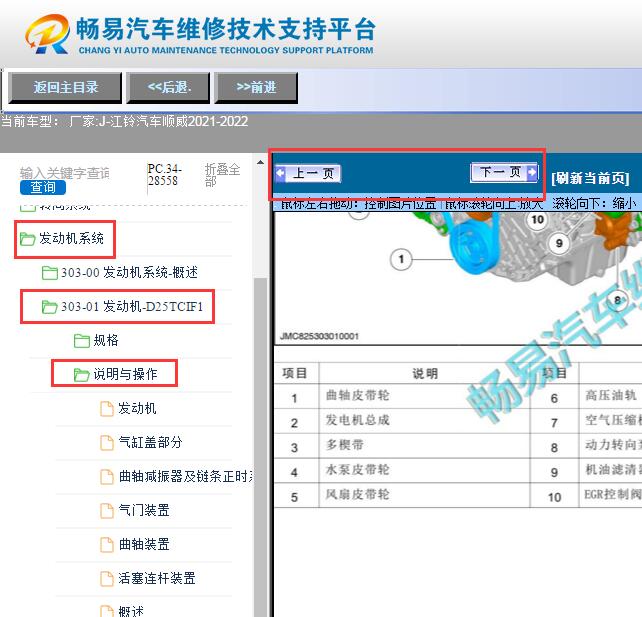Go forward with the >>前进 button
The width and height of the screenshot is (642, 617).
click(x=256, y=88)
